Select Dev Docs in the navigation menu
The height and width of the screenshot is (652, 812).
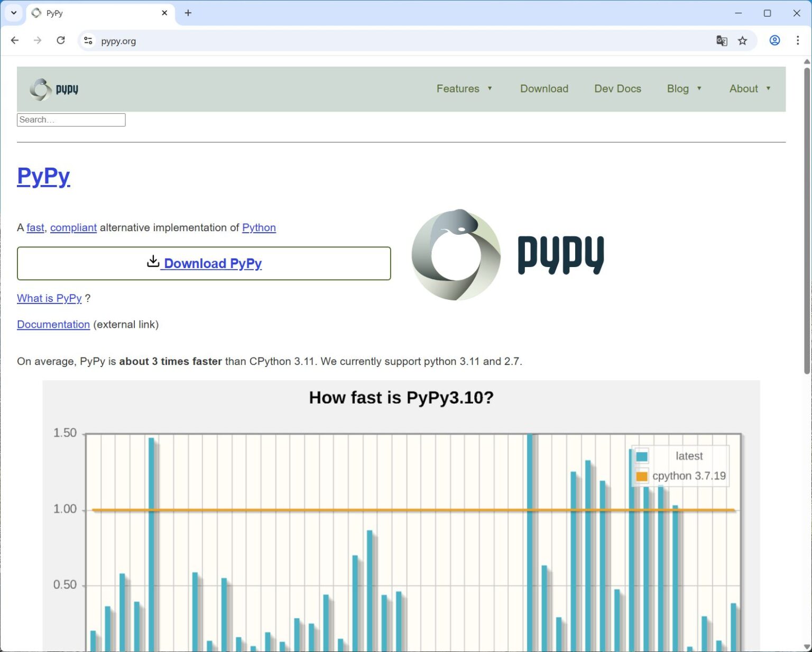617,88
